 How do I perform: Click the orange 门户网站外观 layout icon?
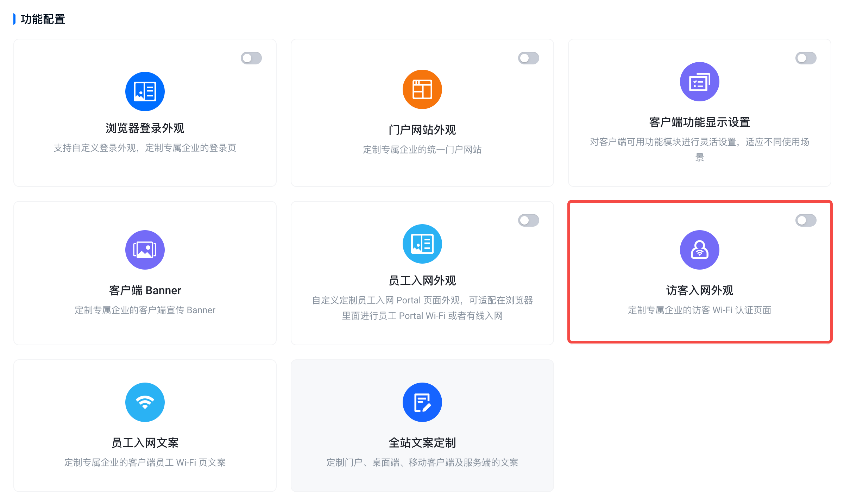point(422,89)
